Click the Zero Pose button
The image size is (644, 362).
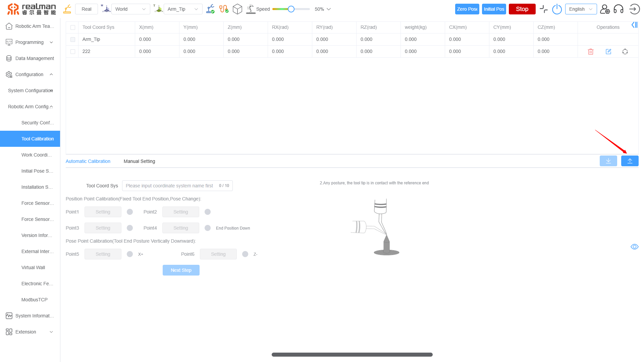pyautogui.click(x=467, y=9)
